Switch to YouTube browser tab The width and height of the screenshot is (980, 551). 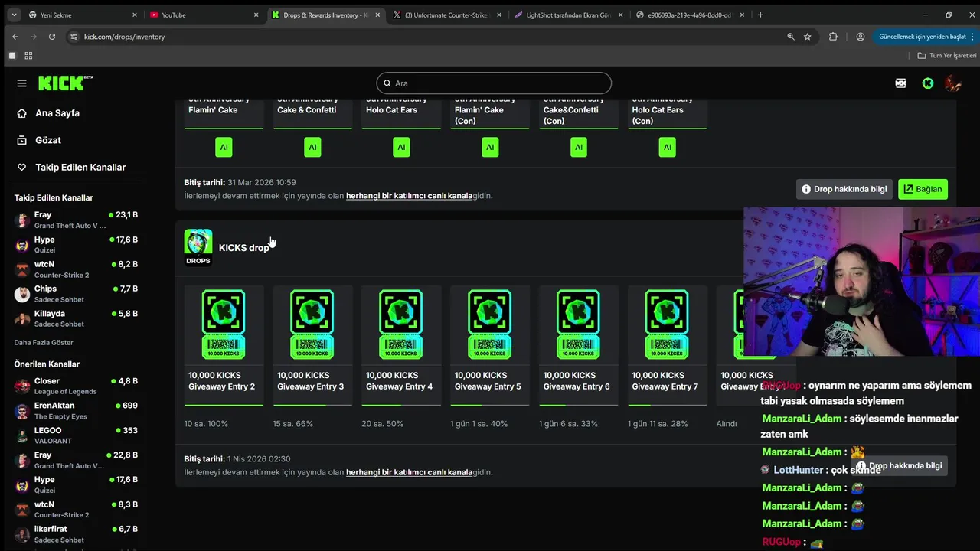204,15
